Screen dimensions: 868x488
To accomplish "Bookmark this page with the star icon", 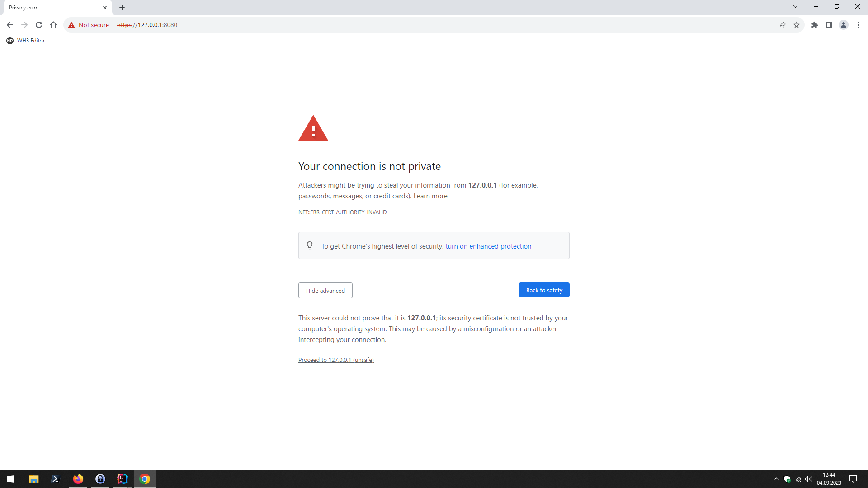I will point(797,25).
